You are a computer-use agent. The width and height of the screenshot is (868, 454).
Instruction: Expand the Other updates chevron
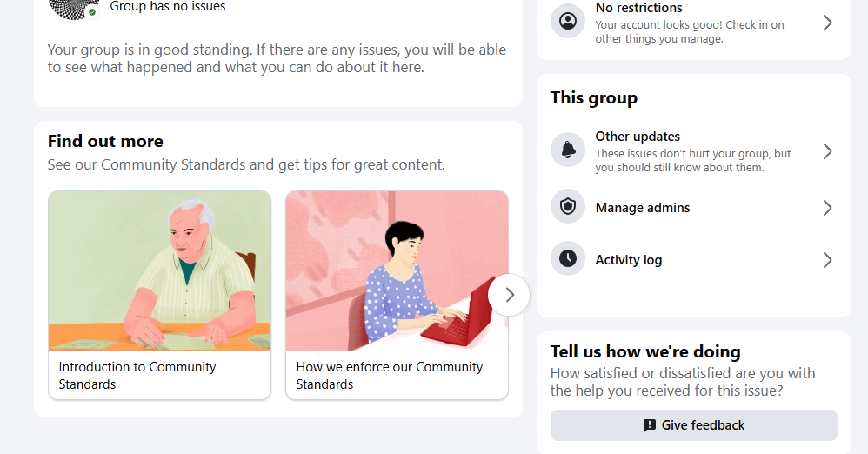click(x=827, y=151)
